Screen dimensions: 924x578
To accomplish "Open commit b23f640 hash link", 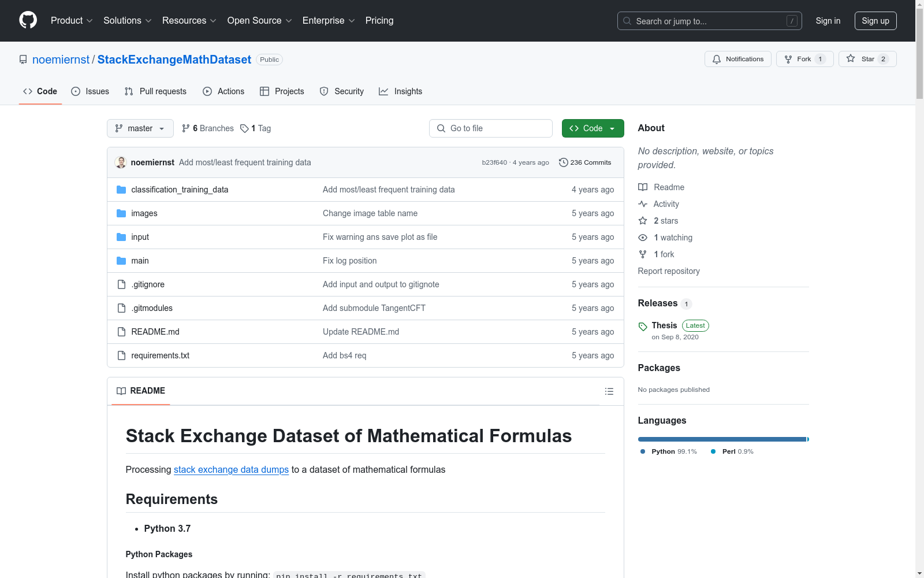I will 494,162.
